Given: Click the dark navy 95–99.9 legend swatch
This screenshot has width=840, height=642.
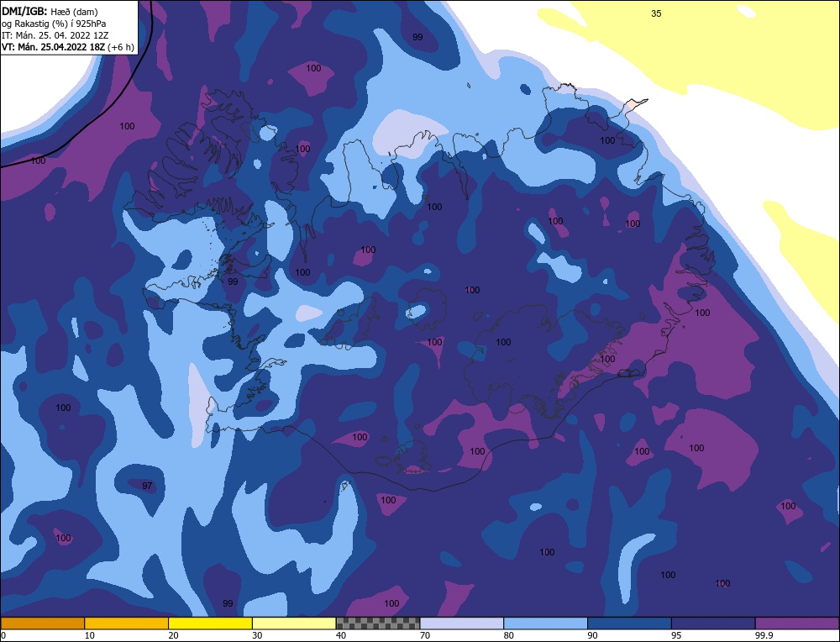Looking at the screenshot, I should (713, 624).
